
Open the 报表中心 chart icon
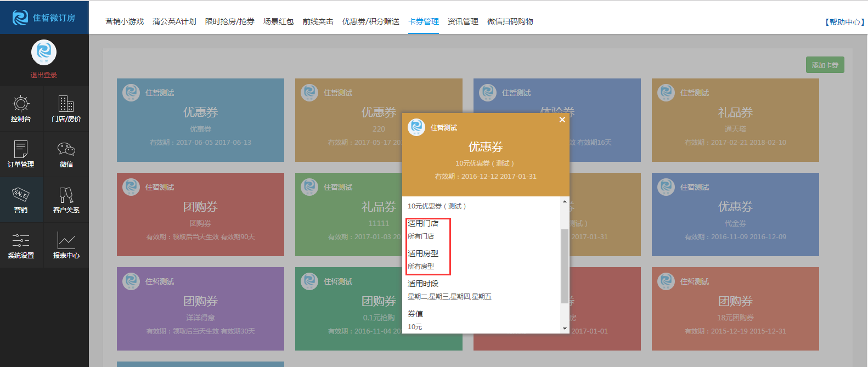[x=66, y=245]
